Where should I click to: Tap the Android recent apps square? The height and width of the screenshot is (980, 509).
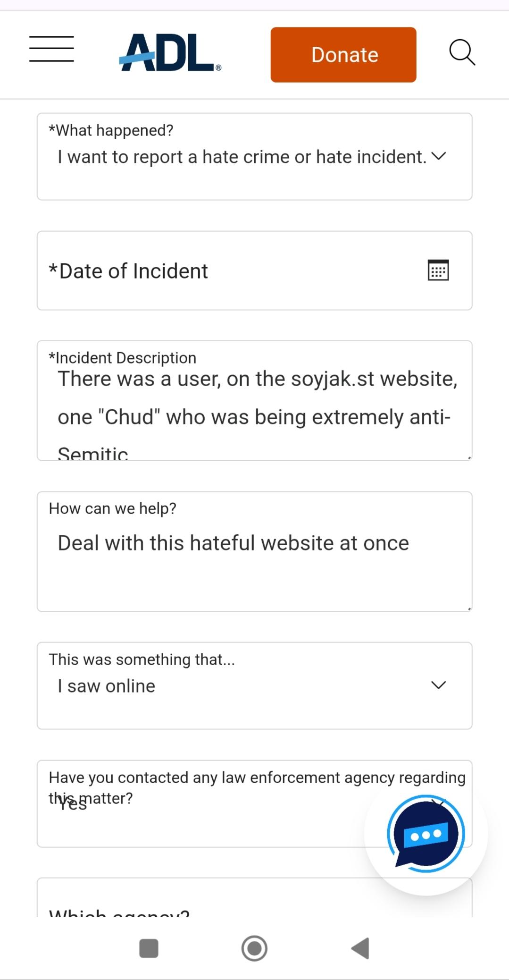tap(149, 948)
